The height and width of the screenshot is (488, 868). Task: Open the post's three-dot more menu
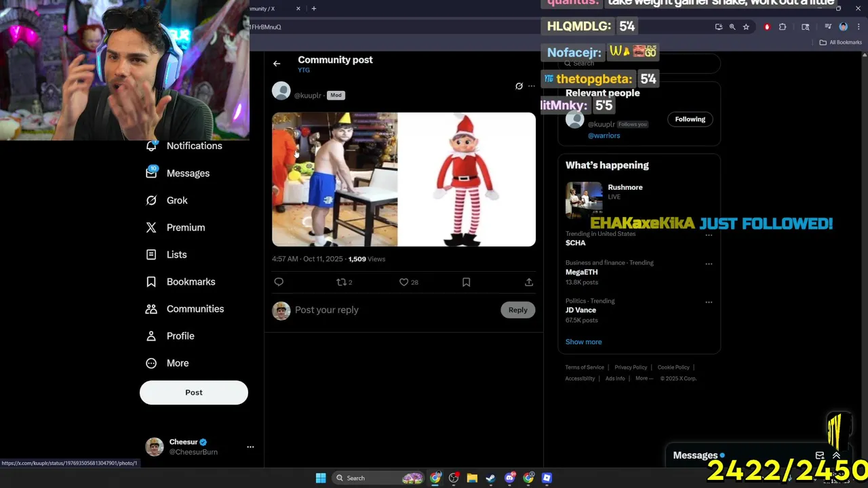click(532, 86)
